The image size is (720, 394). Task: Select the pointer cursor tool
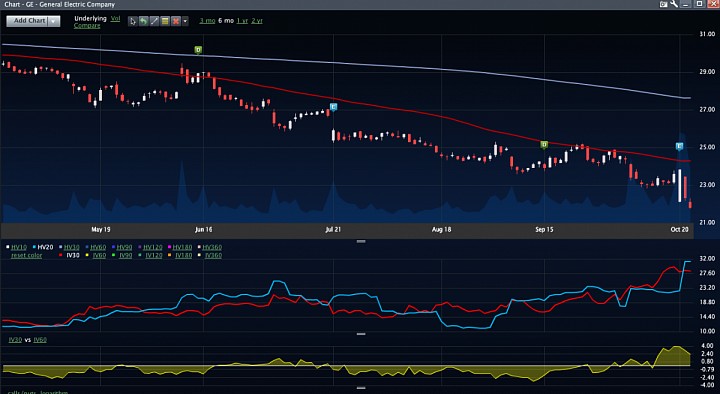point(133,21)
